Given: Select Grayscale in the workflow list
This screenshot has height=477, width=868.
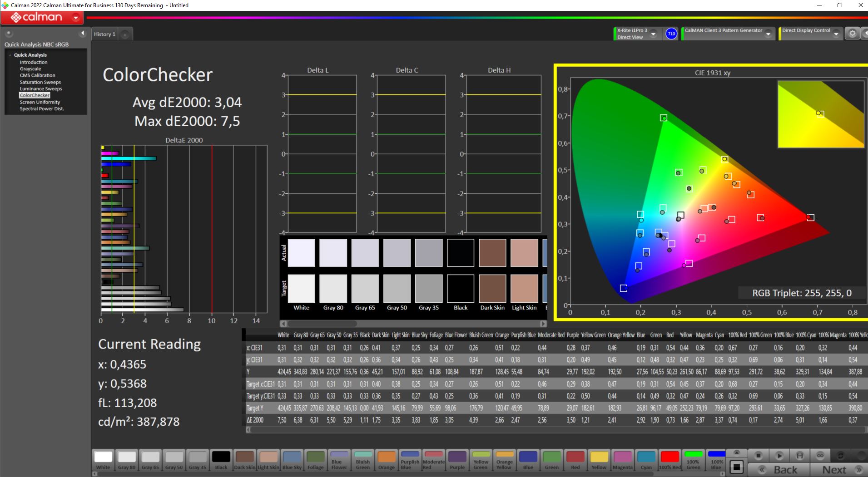Looking at the screenshot, I should point(30,69).
